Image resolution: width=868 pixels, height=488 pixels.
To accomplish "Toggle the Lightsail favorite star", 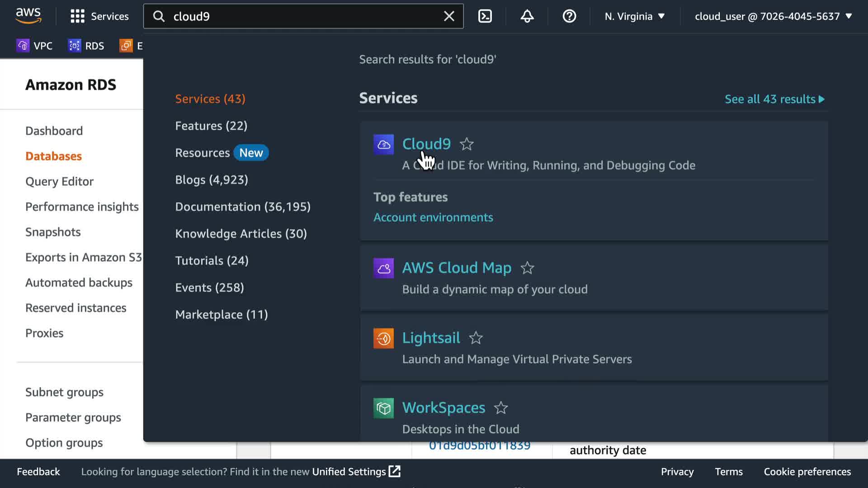I will [476, 338].
